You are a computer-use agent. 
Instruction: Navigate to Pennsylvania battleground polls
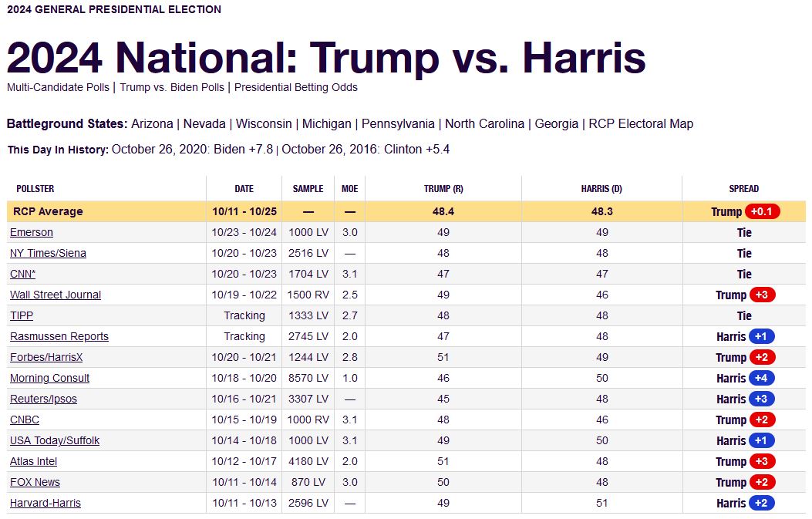398,123
